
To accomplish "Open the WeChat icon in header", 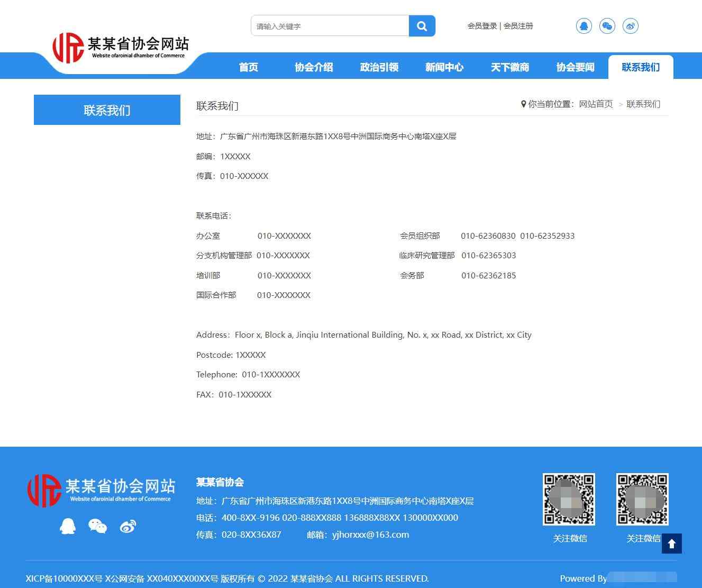I will pyautogui.click(x=607, y=26).
